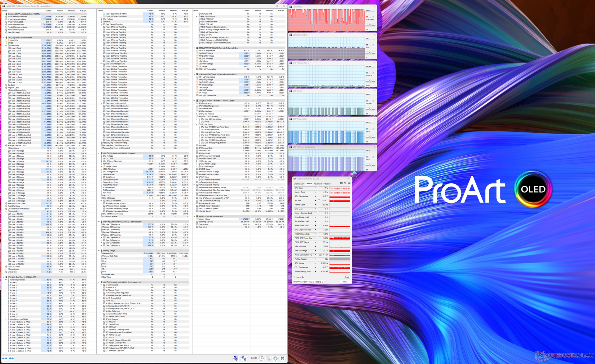Click HWiNFO expand columns arrows icon
Screen dimensions: 595x364
(x=5, y=358)
